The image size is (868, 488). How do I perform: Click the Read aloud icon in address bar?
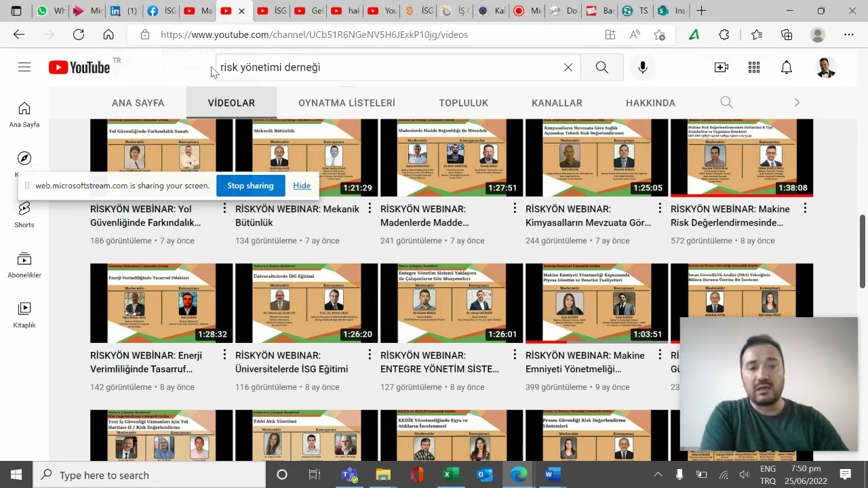635,35
